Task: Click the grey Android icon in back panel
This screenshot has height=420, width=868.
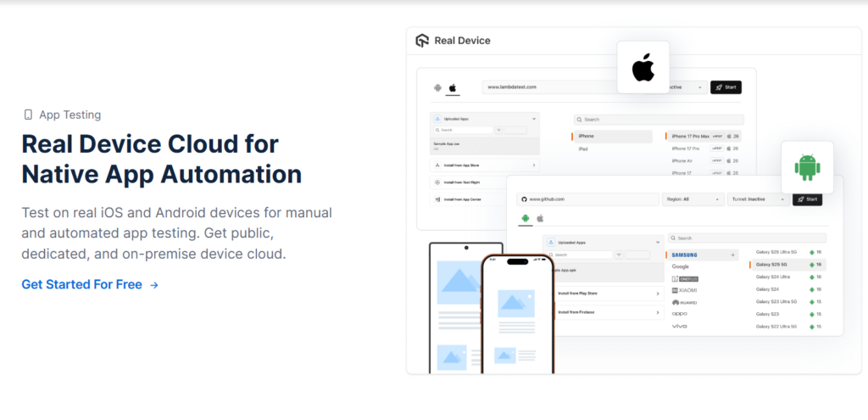Action: [x=437, y=87]
